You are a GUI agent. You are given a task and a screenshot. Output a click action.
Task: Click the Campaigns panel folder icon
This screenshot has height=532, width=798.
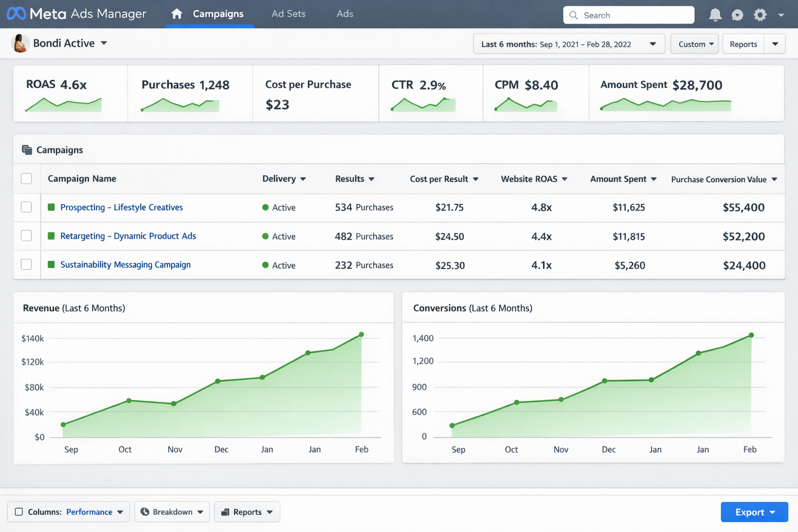[x=26, y=149]
